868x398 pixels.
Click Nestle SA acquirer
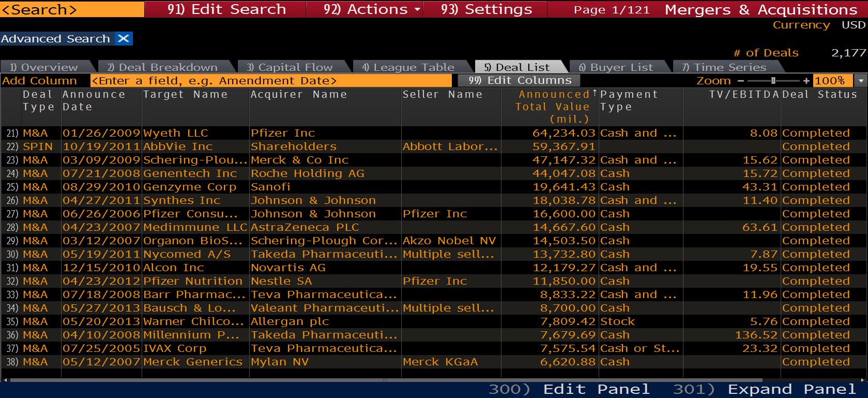tap(281, 281)
